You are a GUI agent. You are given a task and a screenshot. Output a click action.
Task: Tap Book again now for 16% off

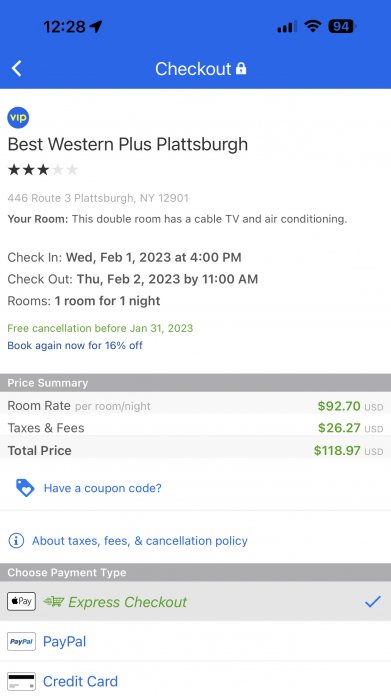pyautogui.click(x=75, y=345)
